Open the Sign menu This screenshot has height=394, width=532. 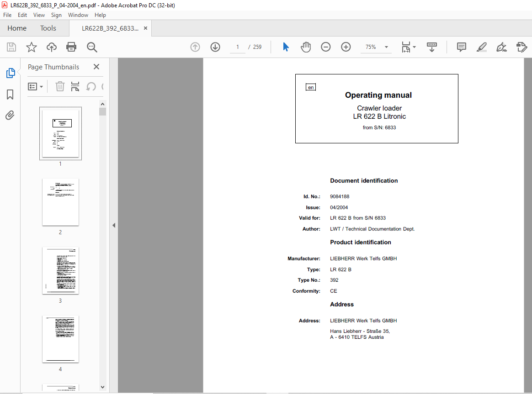pos(56,15)
